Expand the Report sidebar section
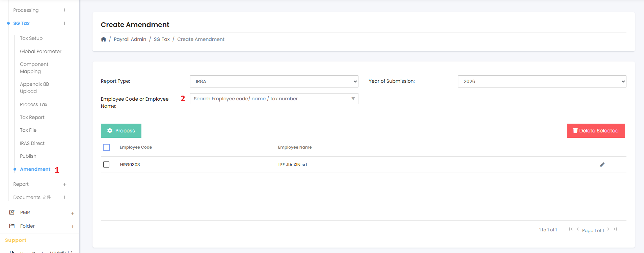The height and width of the screenshot is (253, 644). click(x=64, y=184)
